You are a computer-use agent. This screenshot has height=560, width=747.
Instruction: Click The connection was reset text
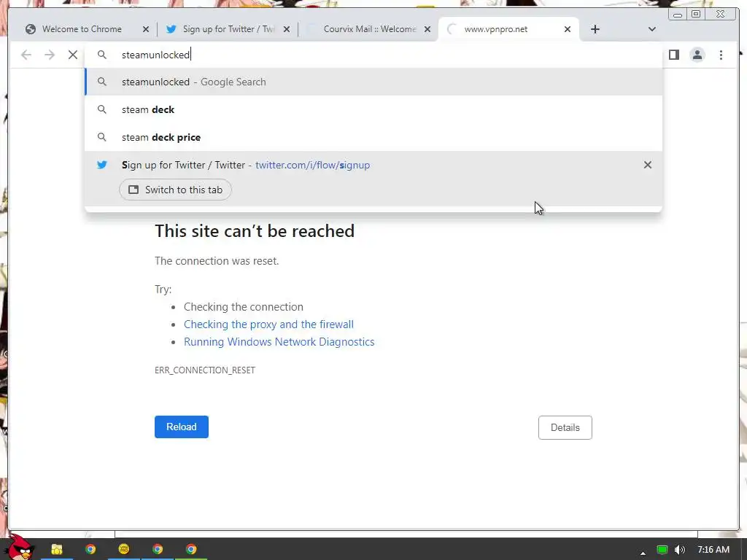pyautogui.click(x=217, y=261)
